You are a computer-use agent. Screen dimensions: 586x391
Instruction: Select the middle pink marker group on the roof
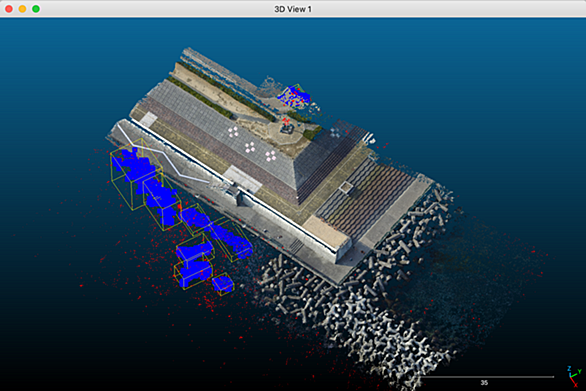250,147
